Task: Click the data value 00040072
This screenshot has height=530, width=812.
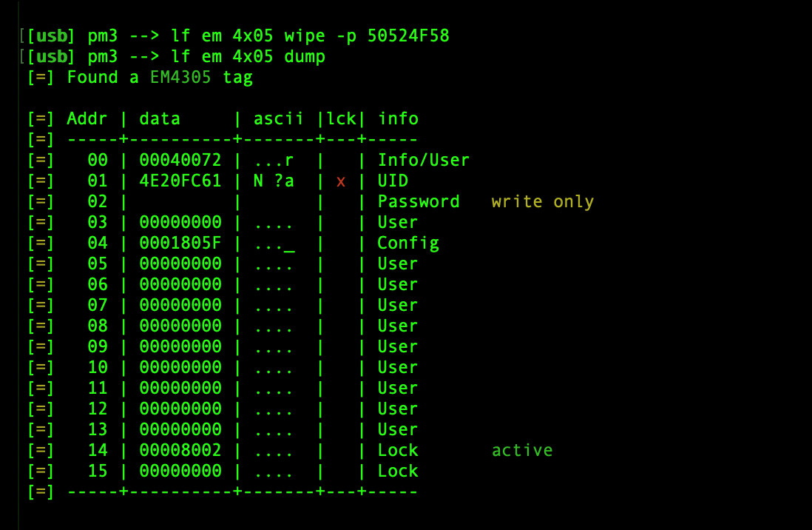Action: [180, 160]
